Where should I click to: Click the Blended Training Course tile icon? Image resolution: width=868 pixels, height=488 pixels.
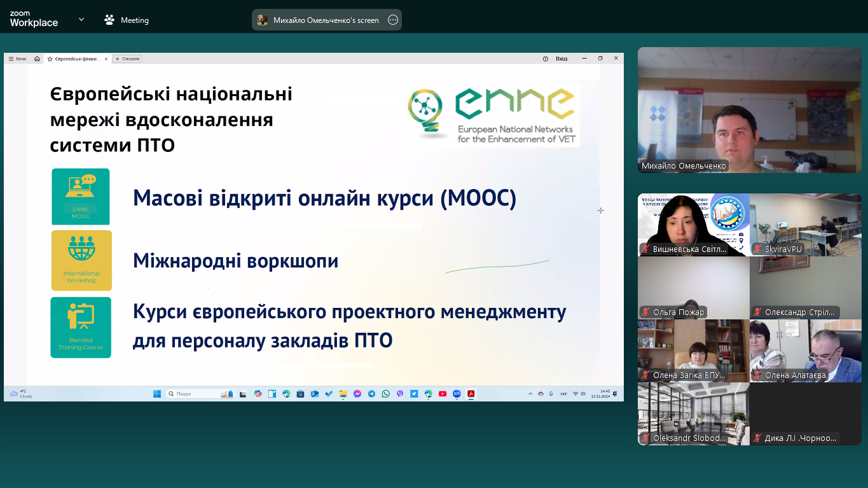pyautogui.click(x=81, y=327)
